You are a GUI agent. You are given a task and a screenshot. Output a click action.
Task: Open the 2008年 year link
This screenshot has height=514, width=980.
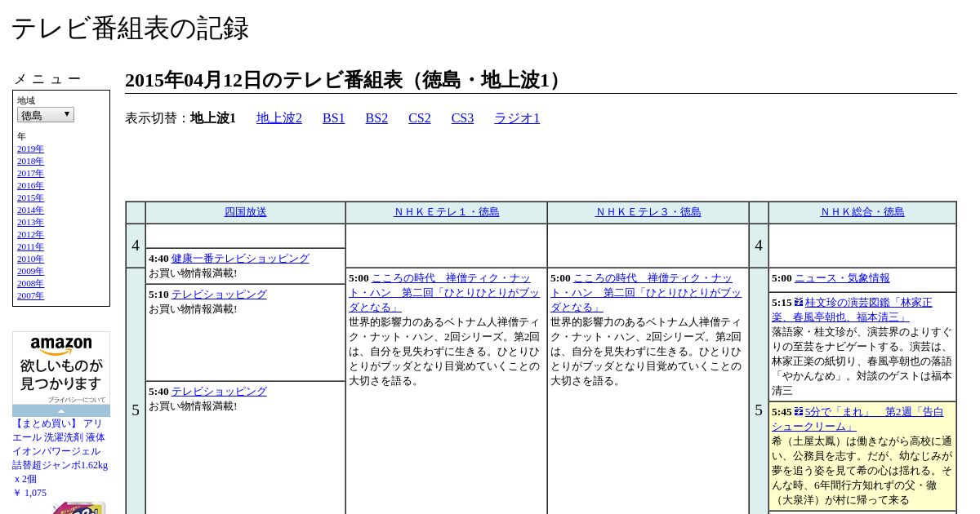pyautogui.click(x=30, y=283)
